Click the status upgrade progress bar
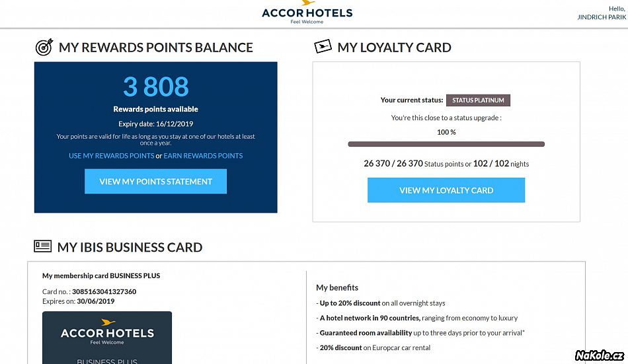The height and width of the screenshot is (364, 628). click(446, 144)
